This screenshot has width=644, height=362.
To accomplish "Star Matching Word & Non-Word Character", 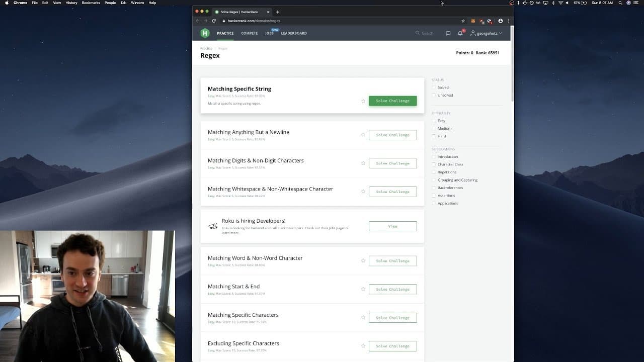I will [x=363, y=261].
